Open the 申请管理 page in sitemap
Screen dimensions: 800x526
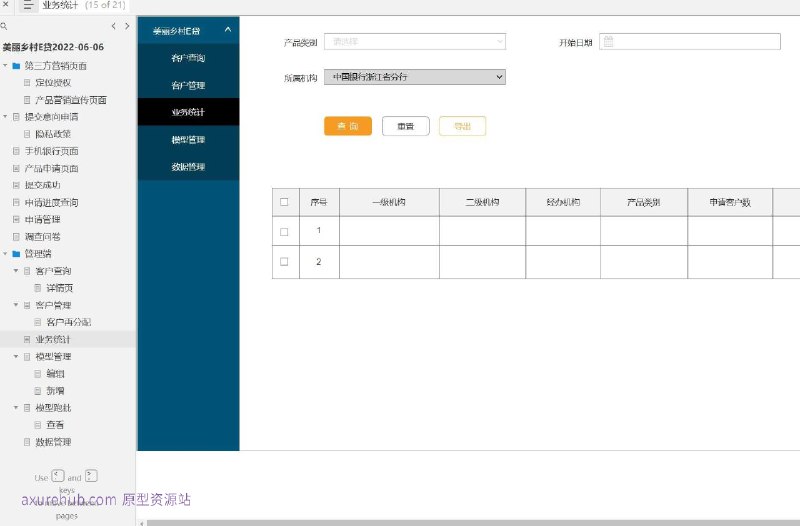point(42,219)
